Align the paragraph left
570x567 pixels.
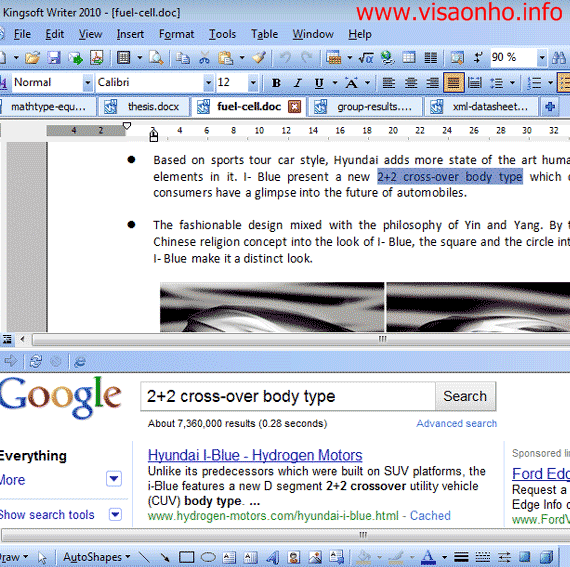[389, 83]
